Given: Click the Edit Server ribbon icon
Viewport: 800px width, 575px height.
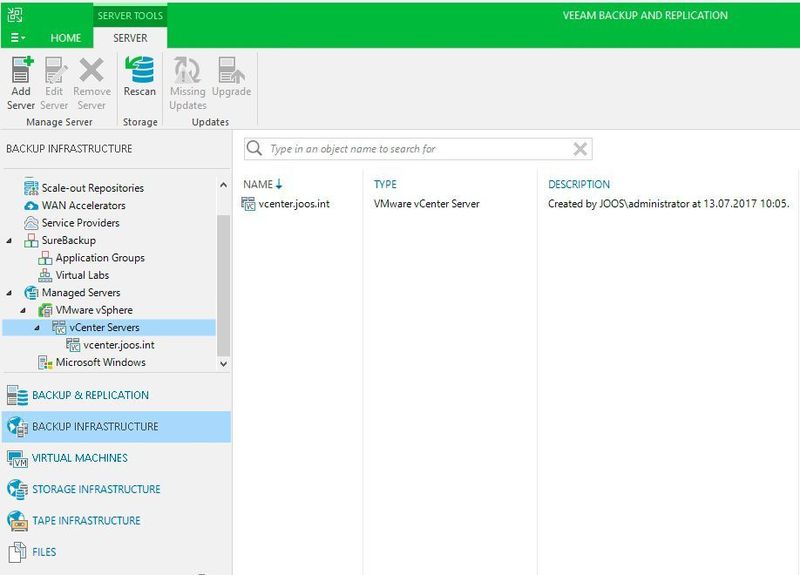Looking at the screenshot, I should coord(55,70).
